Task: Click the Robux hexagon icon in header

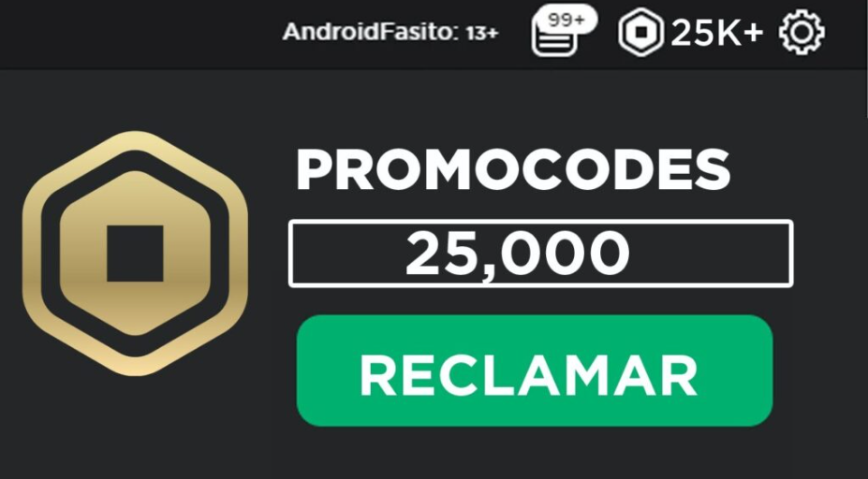Action: pos(640,32)
